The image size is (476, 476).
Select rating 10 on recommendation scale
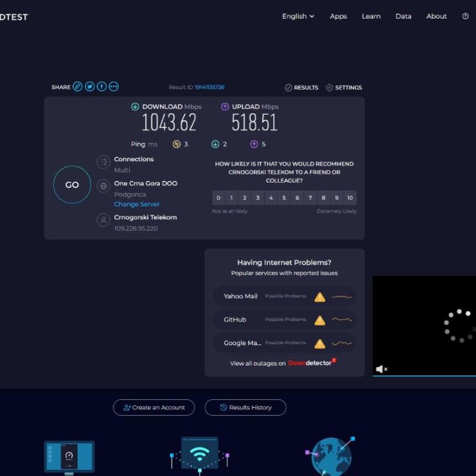(350, 198)
